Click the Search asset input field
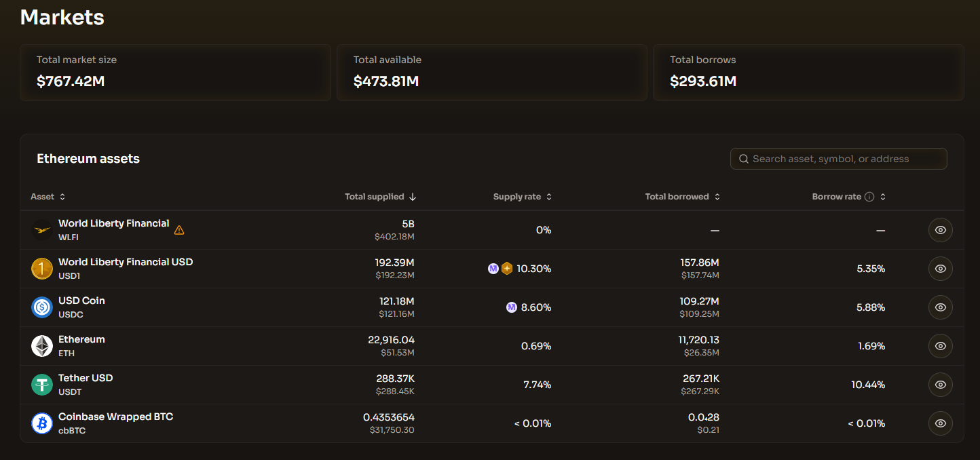This screenshot has width=980, height=460. click(x=839, y=159)
